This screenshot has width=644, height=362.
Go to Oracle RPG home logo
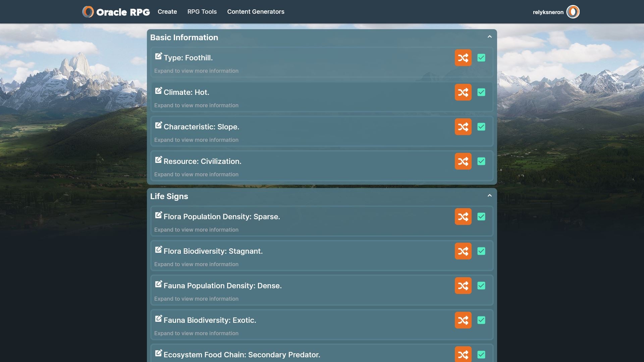pos(116,12)
